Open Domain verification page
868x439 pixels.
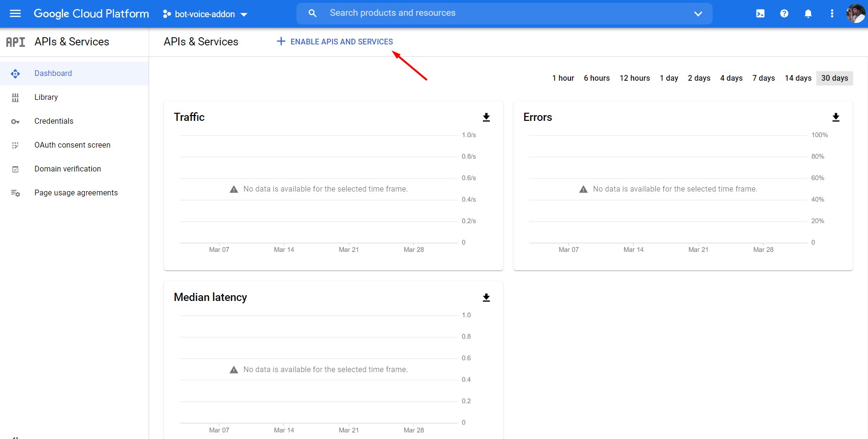point(67,169)
